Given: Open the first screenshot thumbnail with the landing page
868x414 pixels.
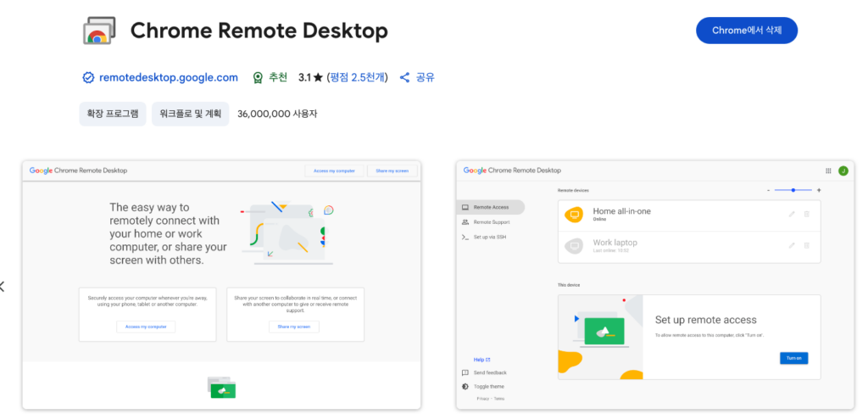Looking at the screenshot, I should click(221, 285).
